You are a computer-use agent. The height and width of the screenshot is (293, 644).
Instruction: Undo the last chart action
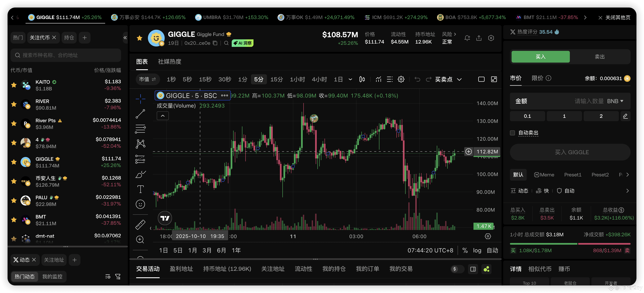pos(417,80)
